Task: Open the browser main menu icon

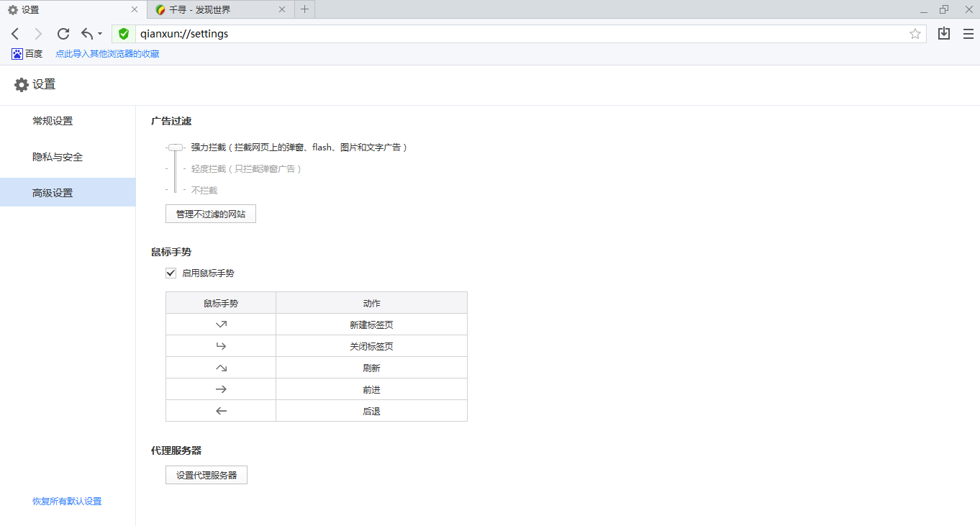Action: (x=968, y=34)
